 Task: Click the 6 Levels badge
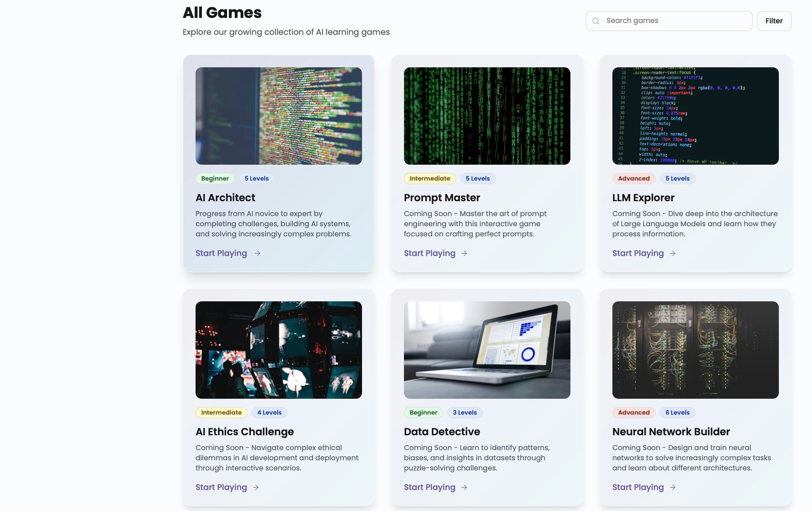pos(677,413)
